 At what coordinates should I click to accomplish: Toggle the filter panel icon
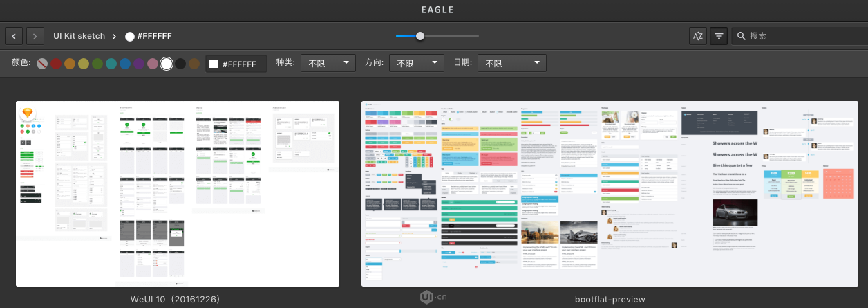point(719,36)
